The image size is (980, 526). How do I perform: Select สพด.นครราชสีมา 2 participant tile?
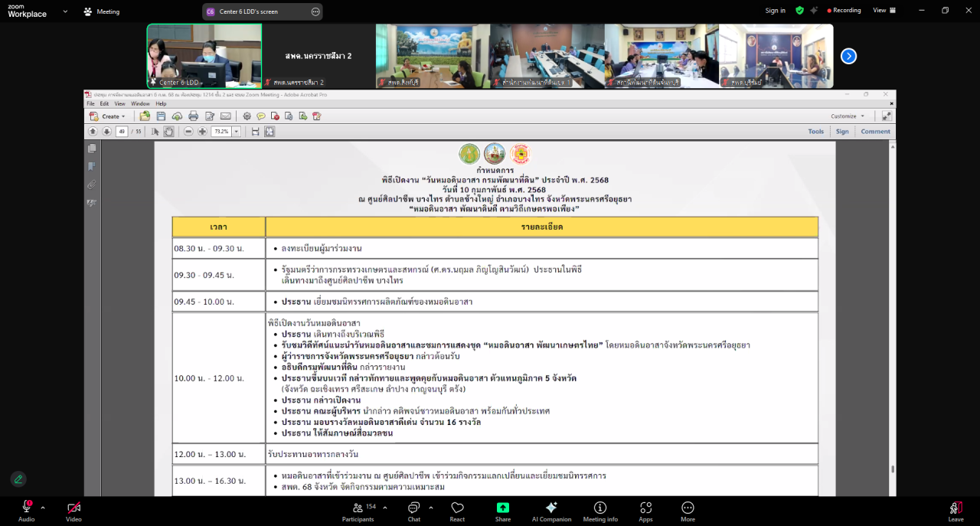click(318, 56)
